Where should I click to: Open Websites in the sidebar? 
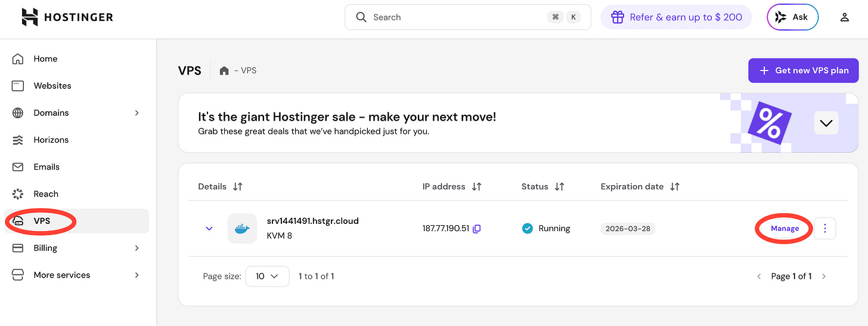[x=76, y=85]
